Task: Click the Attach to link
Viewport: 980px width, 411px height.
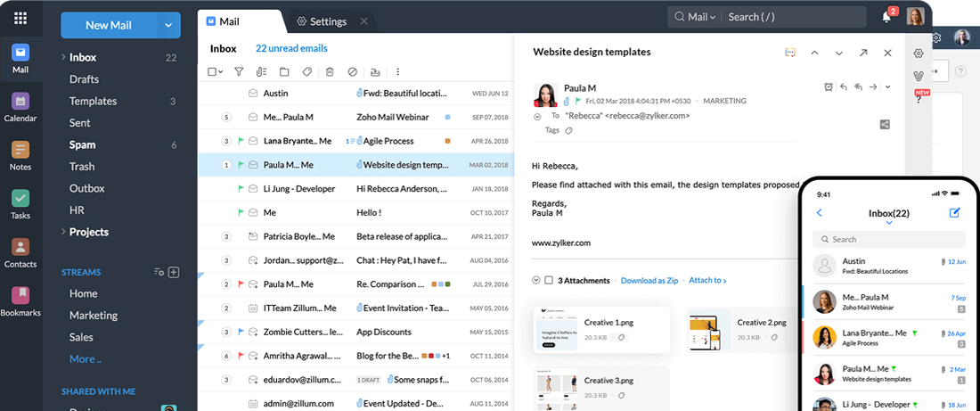Action: (707, 280)
